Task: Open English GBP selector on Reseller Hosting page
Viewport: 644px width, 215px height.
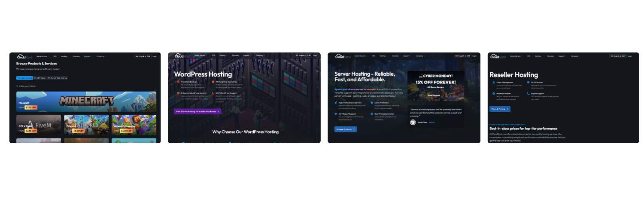Action: [x=619, y=56]
